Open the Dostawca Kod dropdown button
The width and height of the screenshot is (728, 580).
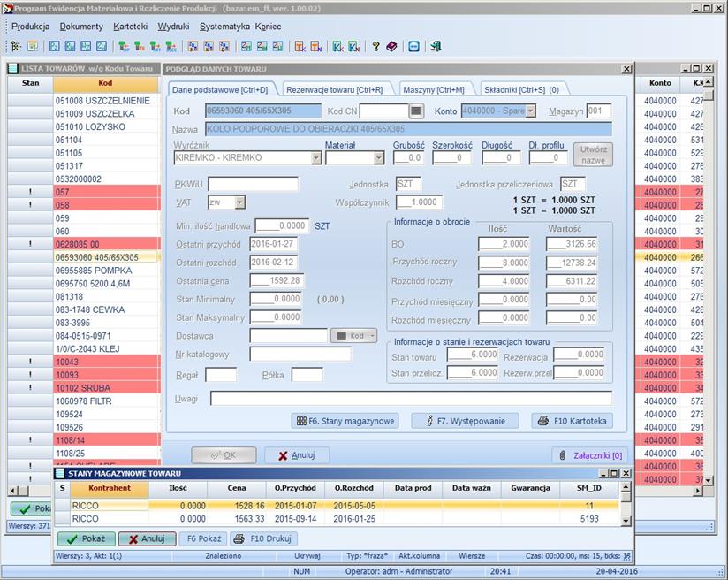click(x=353, y=336)
